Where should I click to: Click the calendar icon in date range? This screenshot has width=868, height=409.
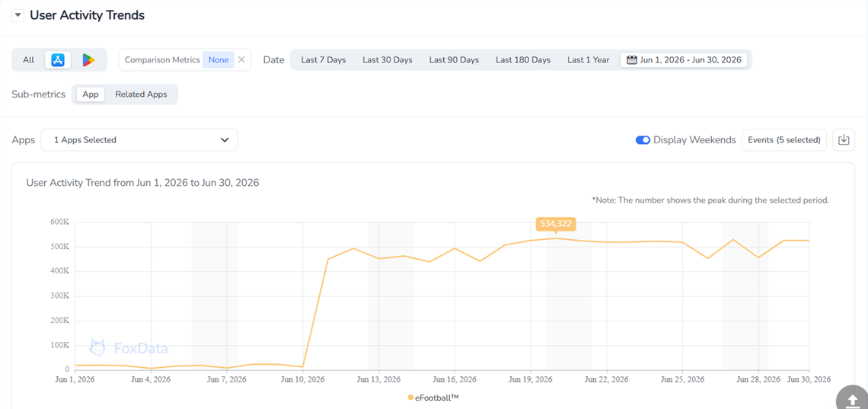click(x=632, y=59)
